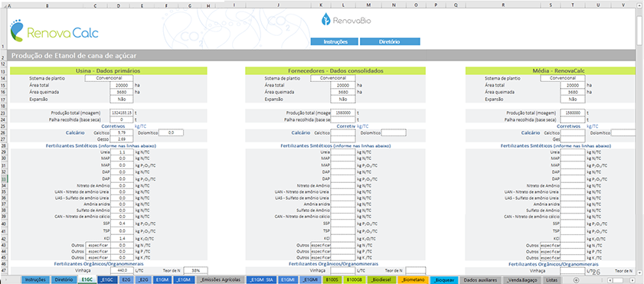Click the RenovaBio logo at top center
This screenshot has width=644, height=284.
(347, 19)
